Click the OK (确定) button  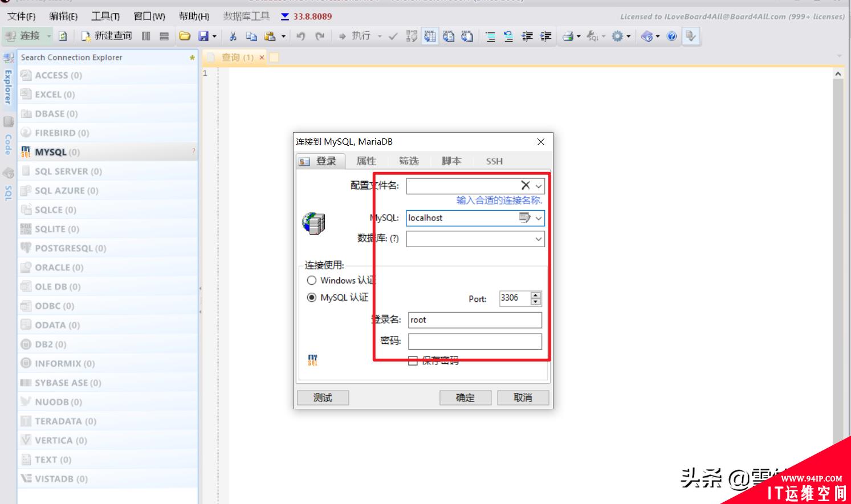click(465, 398)
